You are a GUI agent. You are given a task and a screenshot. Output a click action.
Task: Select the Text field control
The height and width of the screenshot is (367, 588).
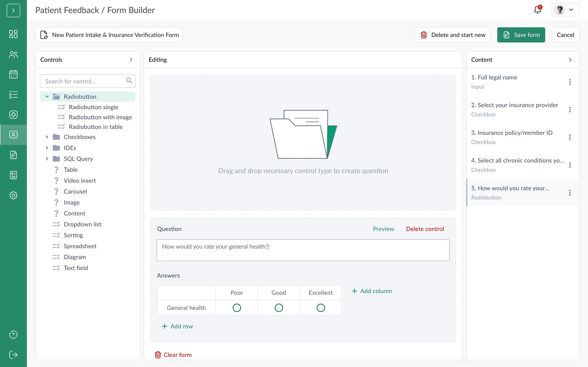[76, 268]
